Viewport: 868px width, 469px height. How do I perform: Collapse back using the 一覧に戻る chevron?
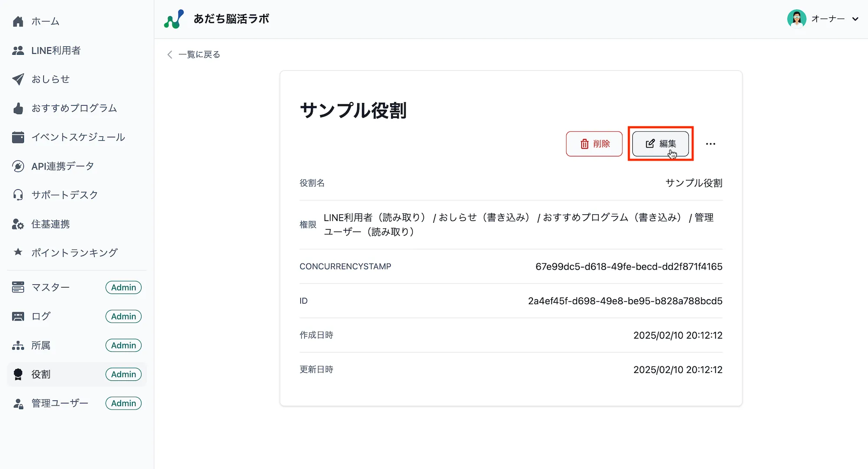(x=170, y=54)
